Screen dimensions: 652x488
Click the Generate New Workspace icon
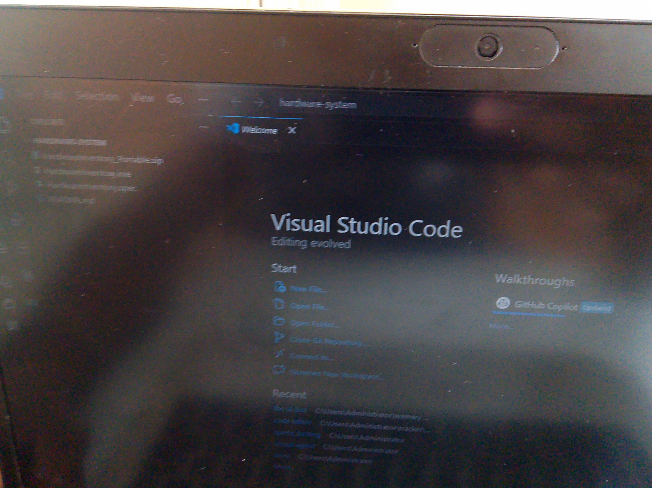pyautogui.click(x=279, y=370)
